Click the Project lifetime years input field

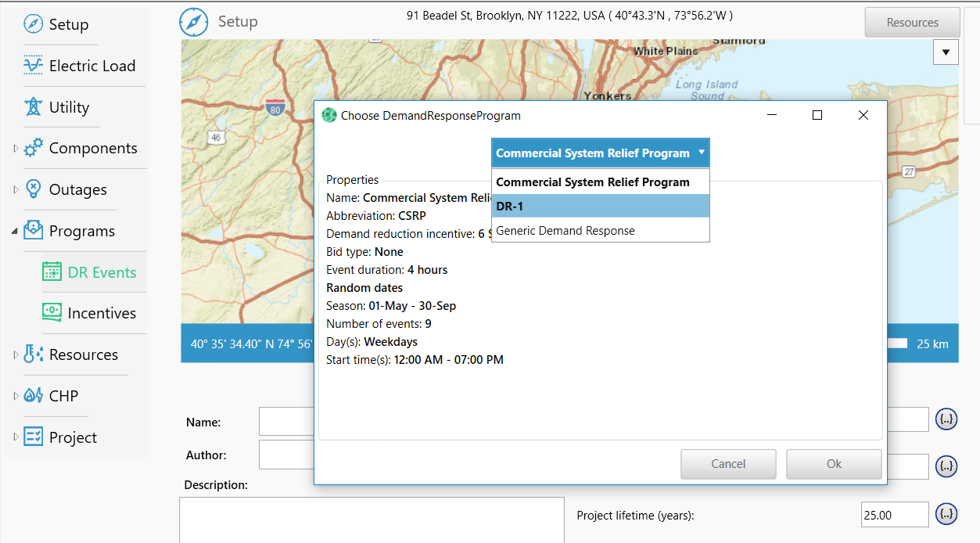(x=894, y=516)
